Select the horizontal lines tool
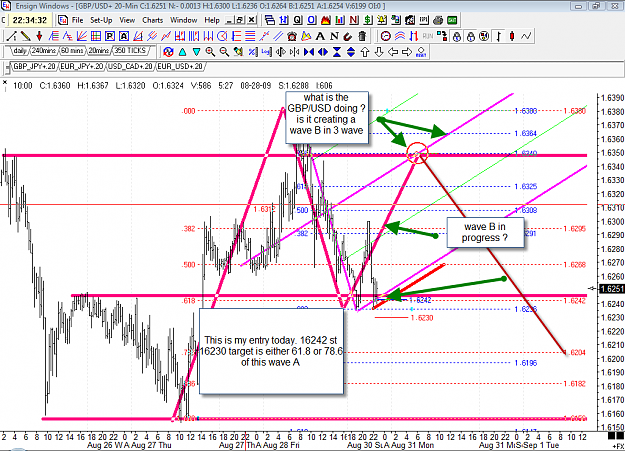The width and height of the screenshot is (625, 451). click(x=250, y=36)
